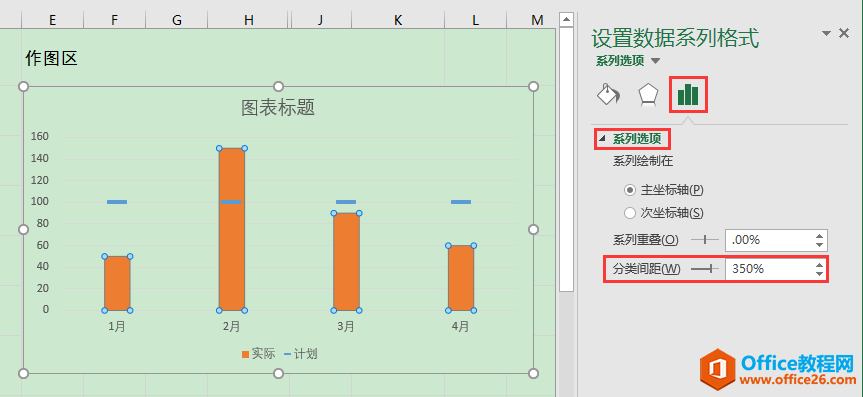The width and height of the screenshot is (863, 397).
Task: Select column header E
Action: point(52,20)
